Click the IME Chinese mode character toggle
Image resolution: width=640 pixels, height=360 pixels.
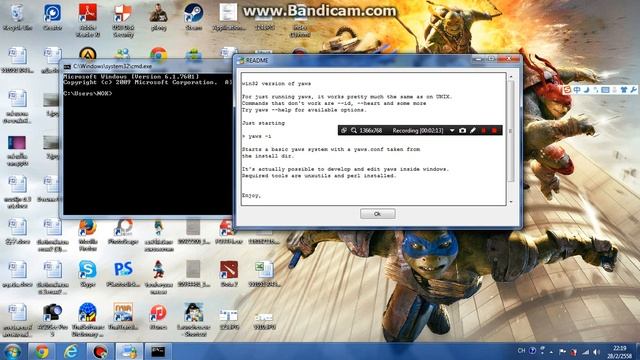577,89
